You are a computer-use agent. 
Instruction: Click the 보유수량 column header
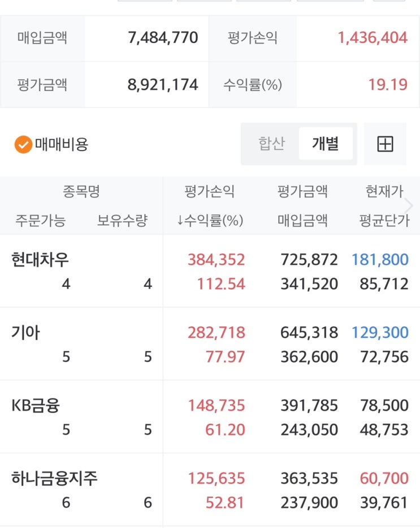[122, 221]
